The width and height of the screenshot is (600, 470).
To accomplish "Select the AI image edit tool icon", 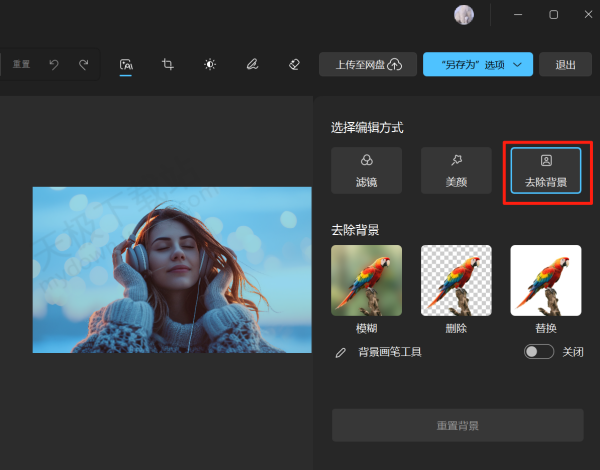I will click(126, 64).
